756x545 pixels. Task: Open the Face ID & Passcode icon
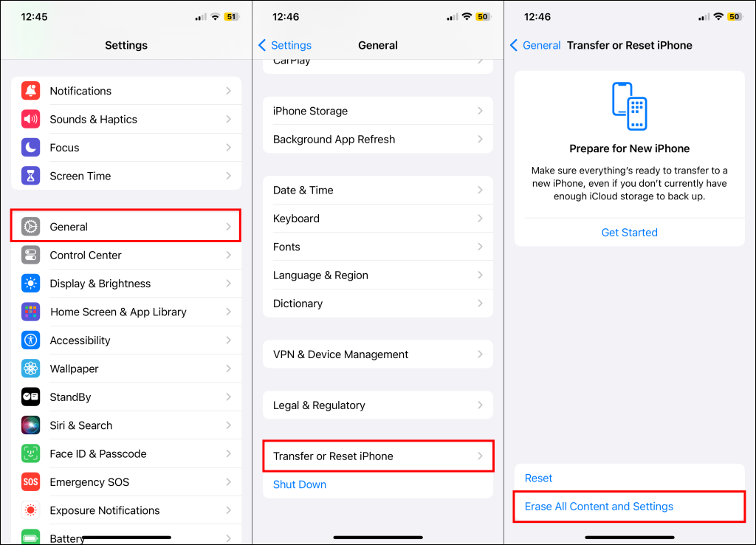[30, 454]
